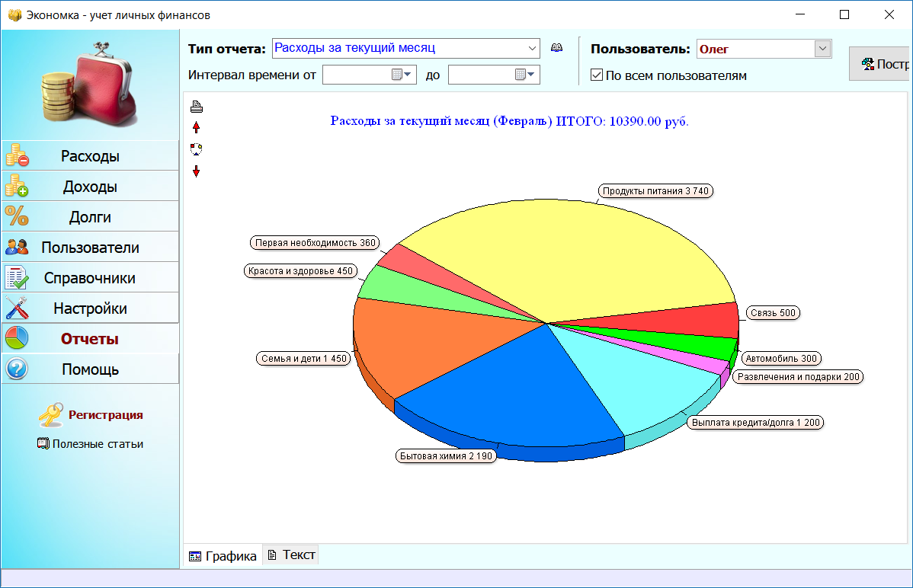This screenshot has height=588, width=913.
Task: Open the Расходы section
Action: (90, 156)
